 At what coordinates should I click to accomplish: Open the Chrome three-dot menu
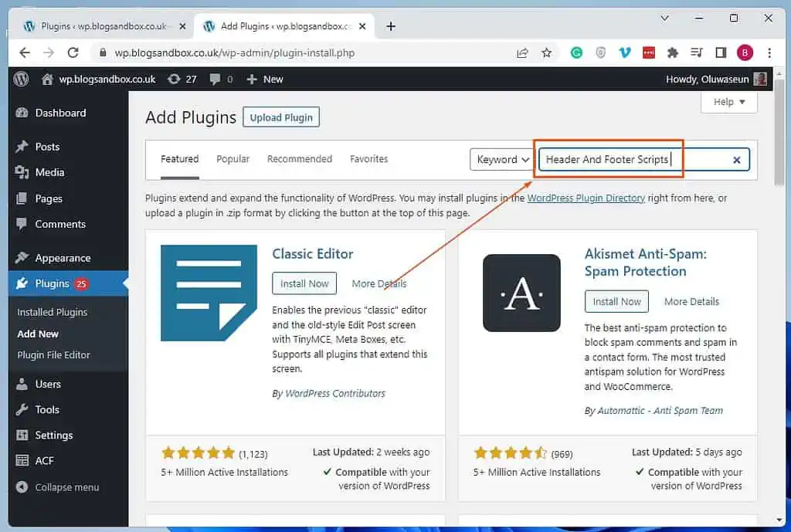point(769,53)
